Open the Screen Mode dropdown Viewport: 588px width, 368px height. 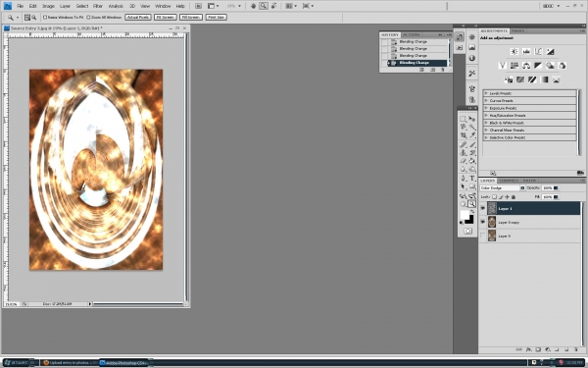(308, 6)
